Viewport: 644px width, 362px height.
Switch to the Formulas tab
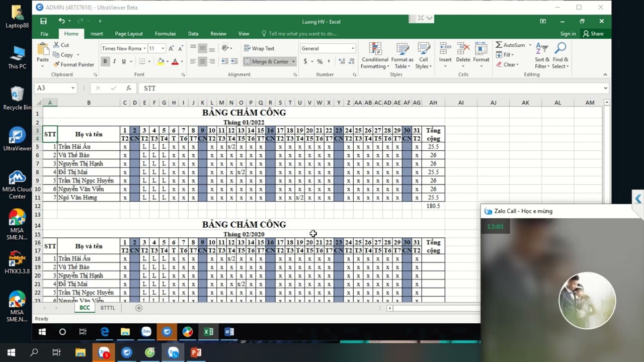(x=166, y=34)
